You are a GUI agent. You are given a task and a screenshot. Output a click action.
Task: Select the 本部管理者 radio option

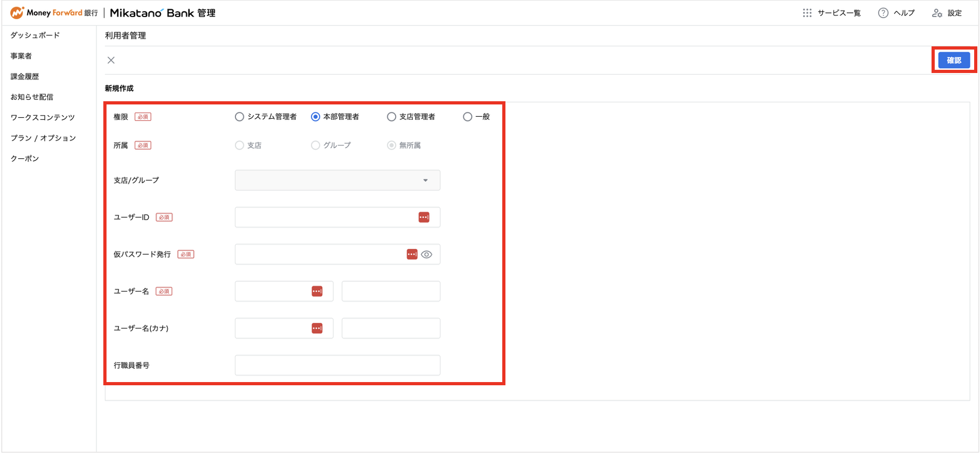(315, 117)
